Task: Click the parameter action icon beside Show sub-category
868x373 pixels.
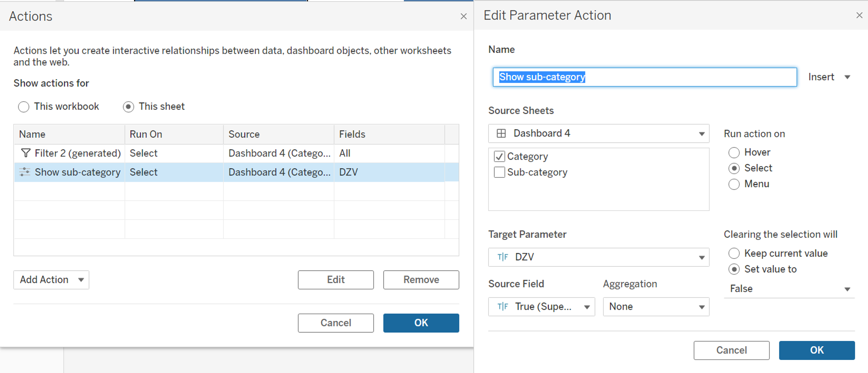Action: pyautogui.click(x=25, y=172)
